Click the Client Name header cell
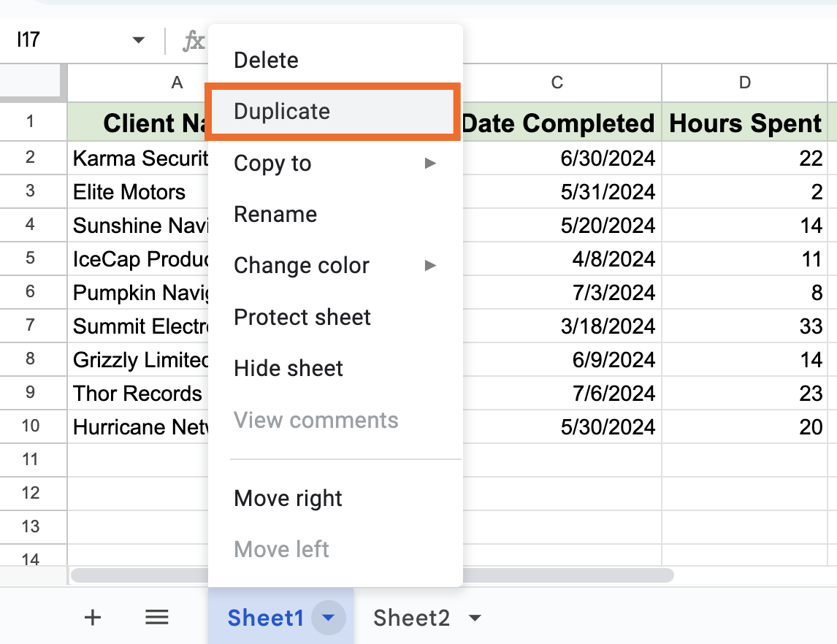The width and height of the screenshot is (837, 644). point(138,122)
